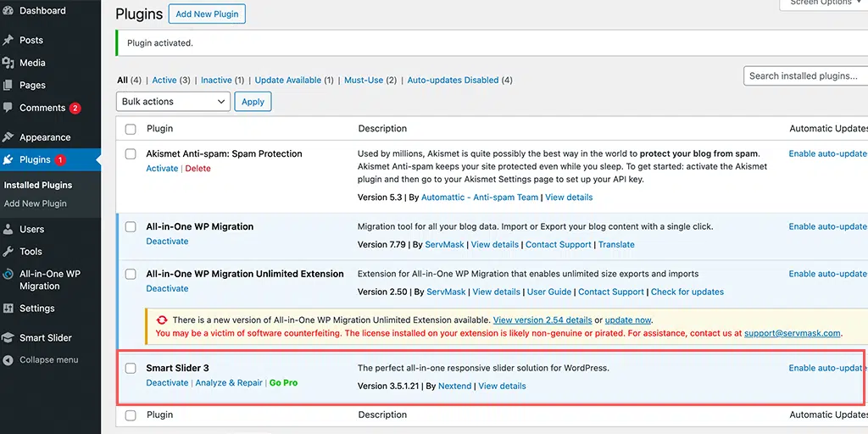View details for Smart Slider 3
The width and height of the screenshot is (868, 434).
pos(502,386)
